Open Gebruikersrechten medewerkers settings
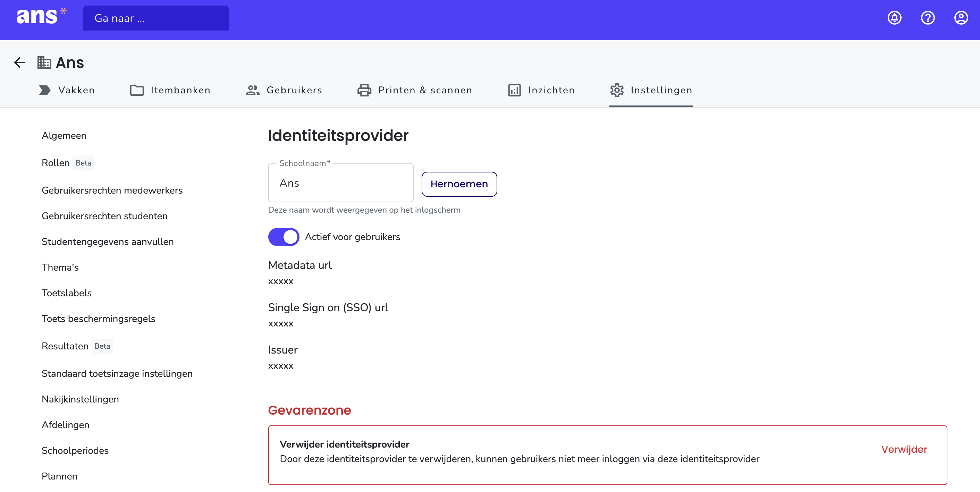The image size is (980, 492). tap(112, 190)
